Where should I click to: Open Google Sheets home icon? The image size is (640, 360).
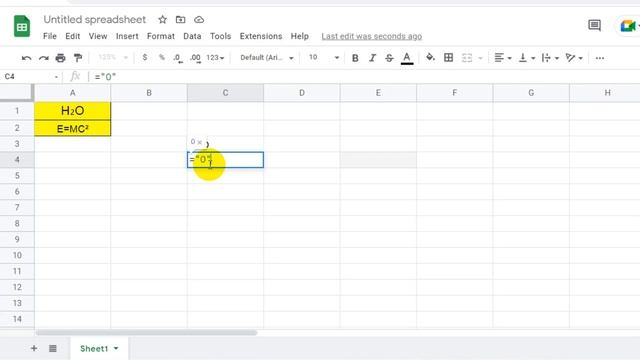[x=22, y=26]
